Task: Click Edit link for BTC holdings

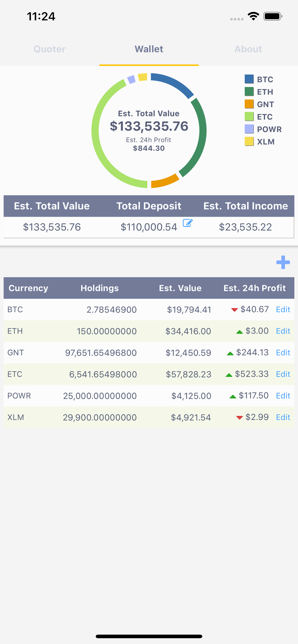Action: tap(283, 309)
